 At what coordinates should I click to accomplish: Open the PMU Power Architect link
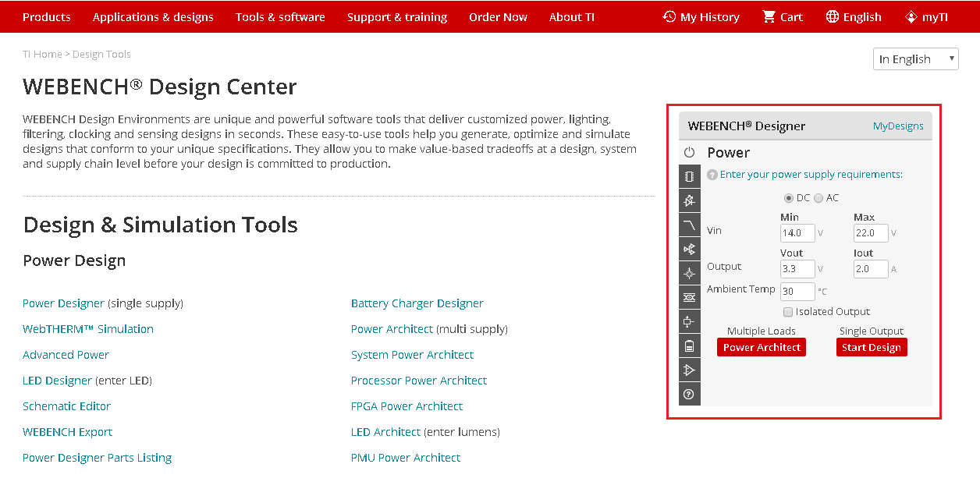coord(406,458)
